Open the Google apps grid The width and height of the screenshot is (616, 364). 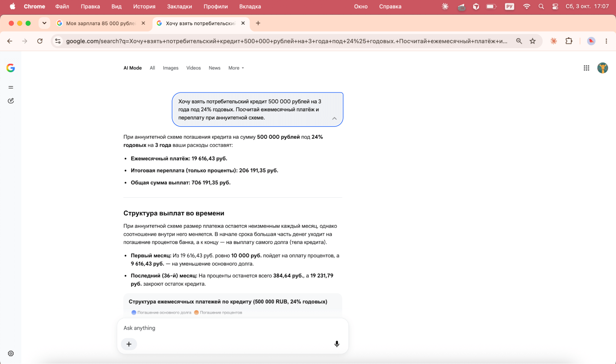click(586, 68)
